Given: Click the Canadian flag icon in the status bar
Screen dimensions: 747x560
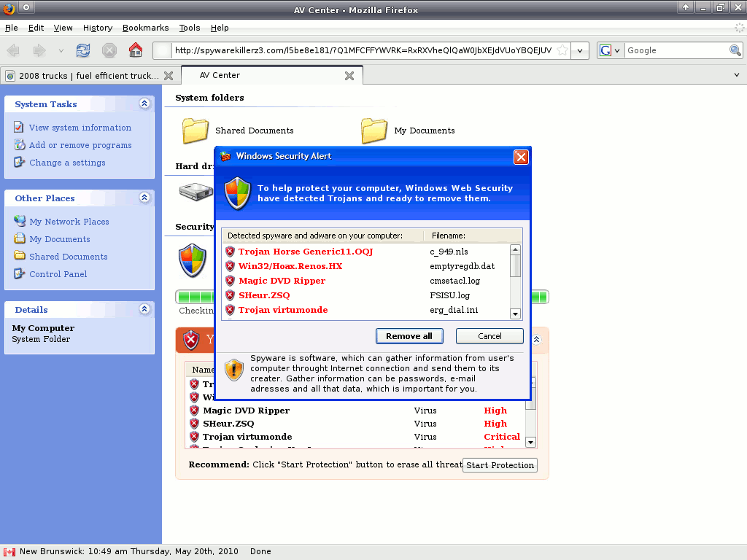Looking at the screenshot, I should tap(8, 551).
